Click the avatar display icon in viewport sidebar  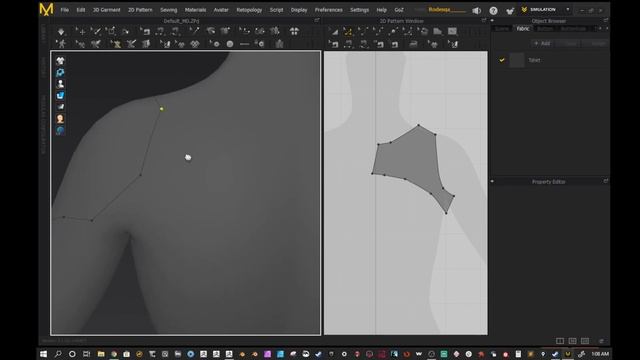(60, 84)
